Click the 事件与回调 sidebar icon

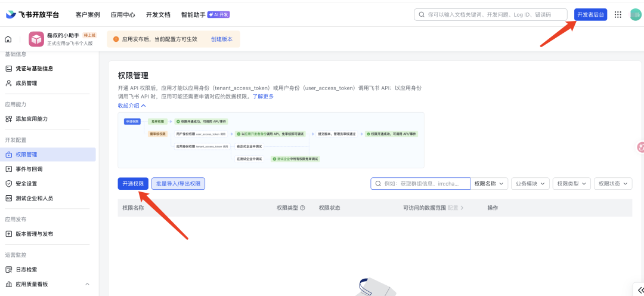8,169
